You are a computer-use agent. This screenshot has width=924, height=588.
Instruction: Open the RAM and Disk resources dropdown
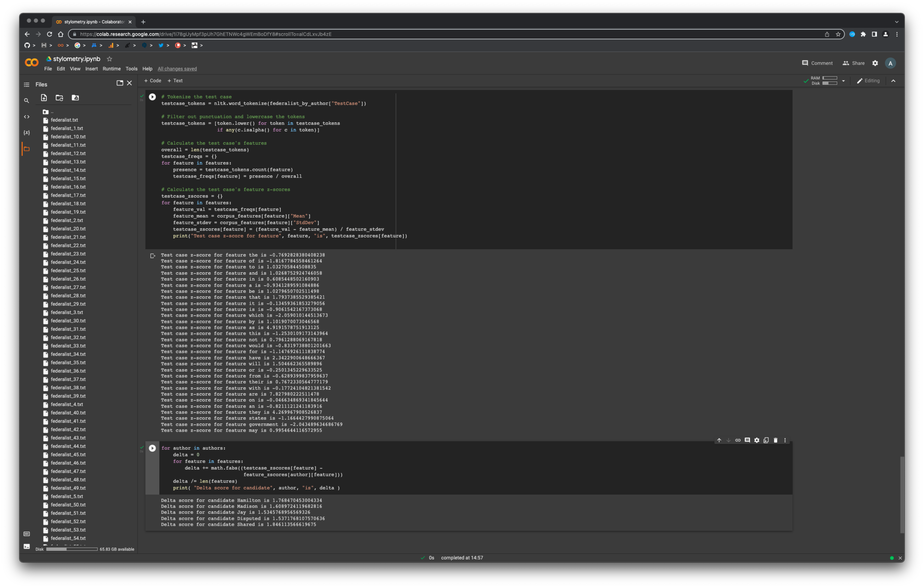click(x=843, y=81)
